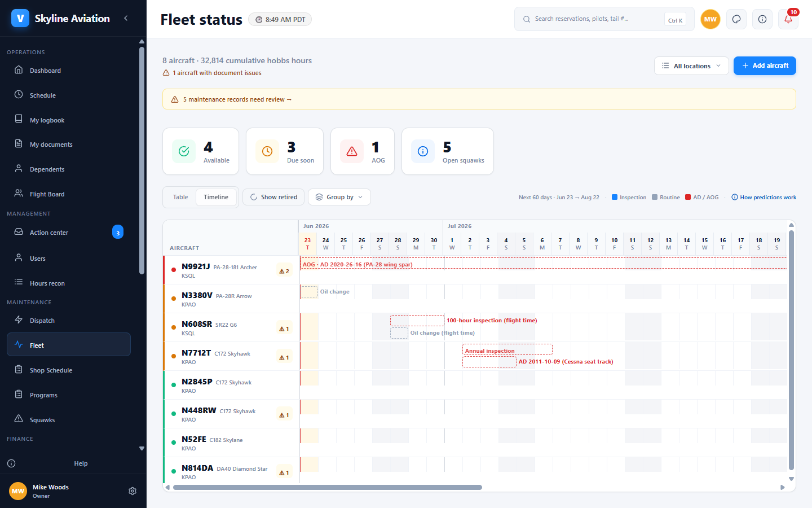This screenshot has width=812, height=508.
Task: Filter by Open squawks card
Action: click(x=448, y=151)
